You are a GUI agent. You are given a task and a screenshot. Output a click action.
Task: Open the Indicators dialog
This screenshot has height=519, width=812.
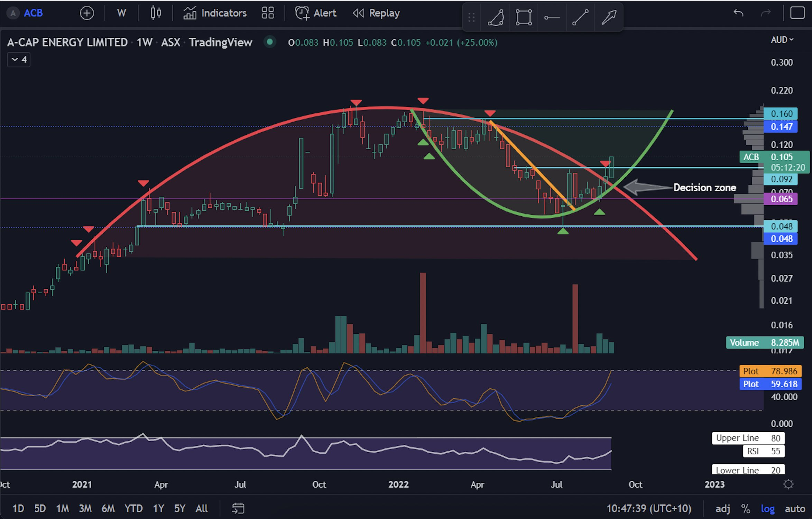point(215,13)
